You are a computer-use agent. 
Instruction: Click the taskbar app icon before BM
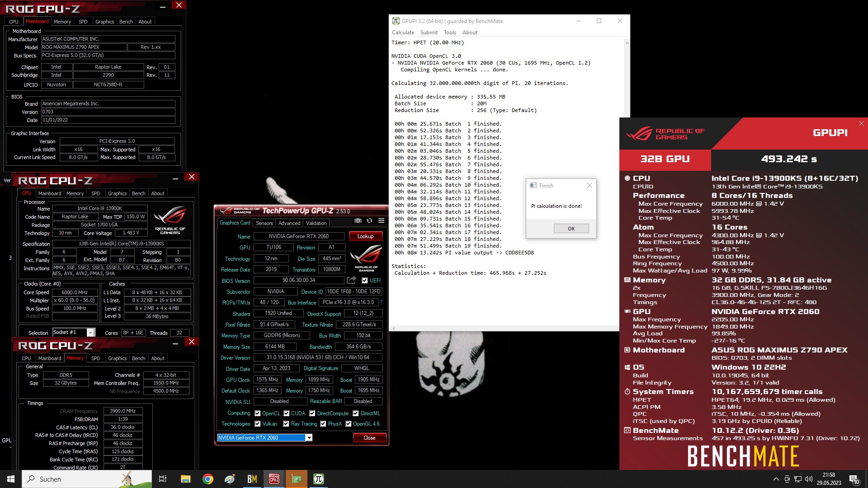(230, 479)
